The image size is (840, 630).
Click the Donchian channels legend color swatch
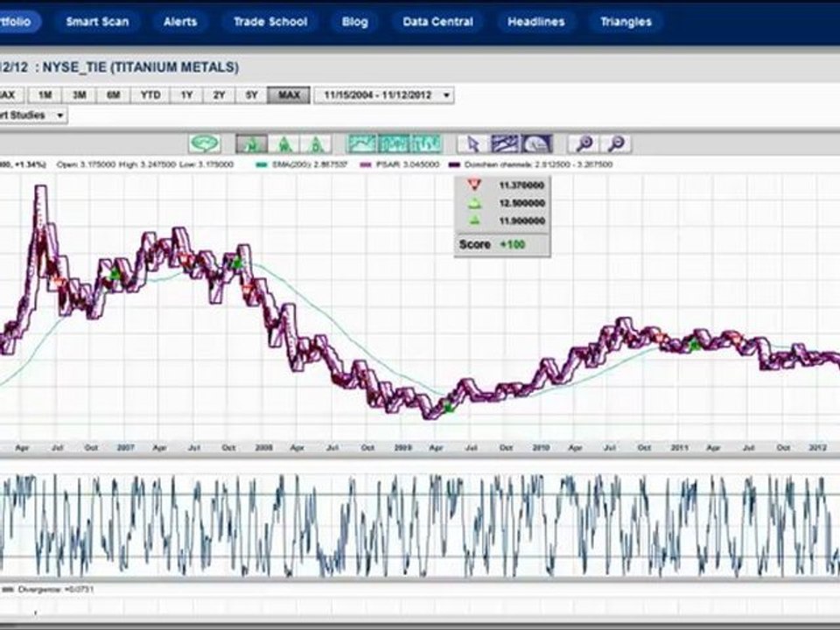(456, 165)
